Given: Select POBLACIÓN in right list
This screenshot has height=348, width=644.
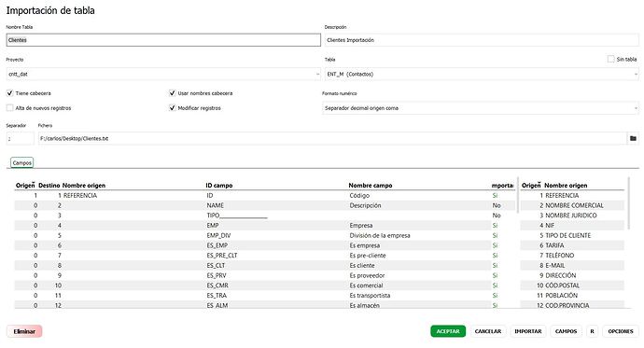Looking at the screenshot, I should coord(572,296).
